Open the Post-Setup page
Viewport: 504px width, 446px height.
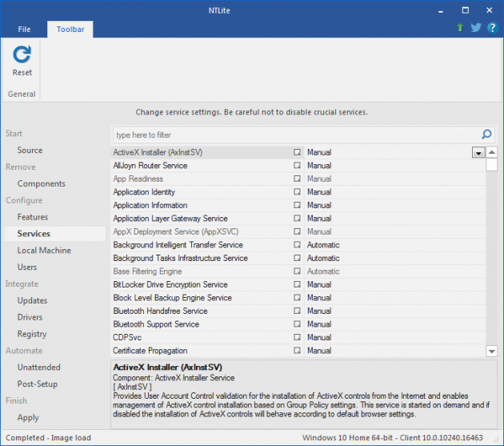38,384
